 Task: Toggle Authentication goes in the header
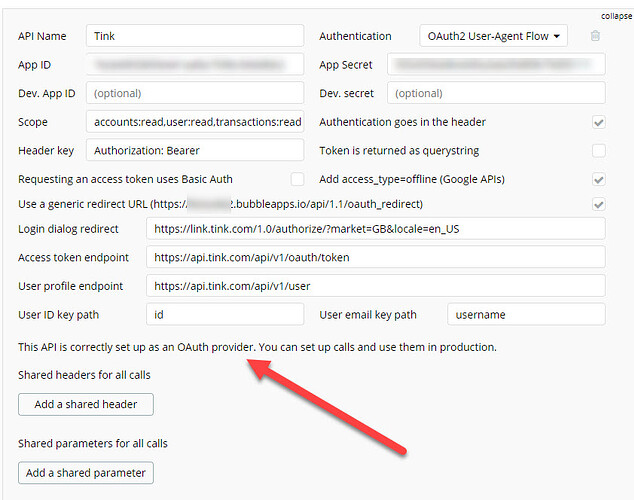tap(598, 122)
